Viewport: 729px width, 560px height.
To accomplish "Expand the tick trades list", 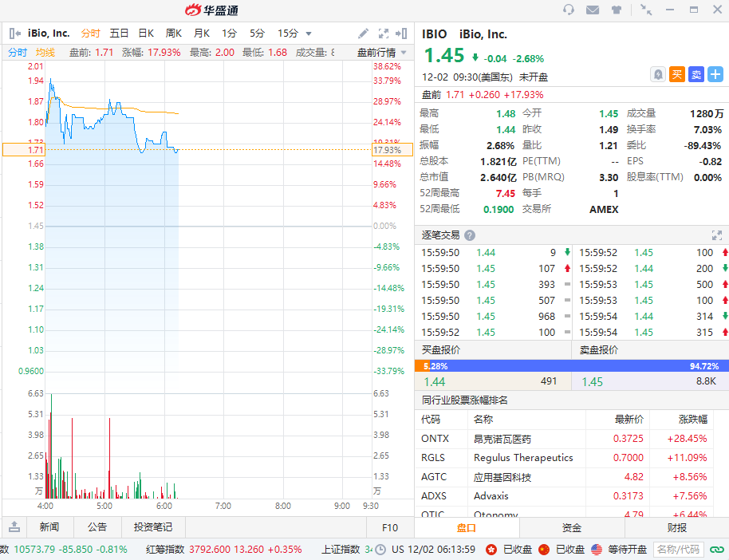I will tap(717, 235).
